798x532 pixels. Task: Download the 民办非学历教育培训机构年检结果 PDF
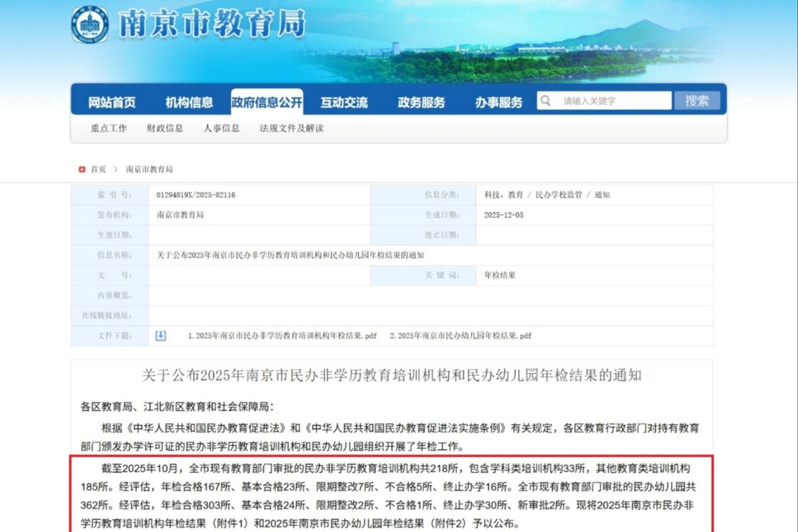click(282, 336)
